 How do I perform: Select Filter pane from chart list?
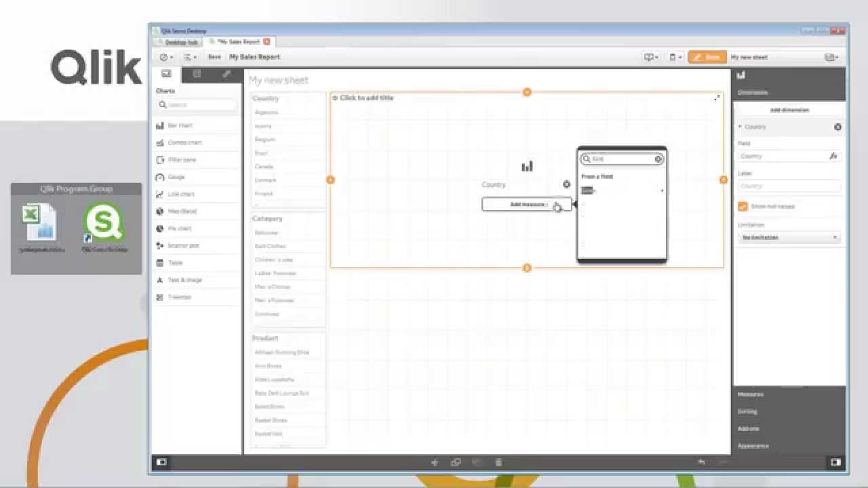click(197, 160)
